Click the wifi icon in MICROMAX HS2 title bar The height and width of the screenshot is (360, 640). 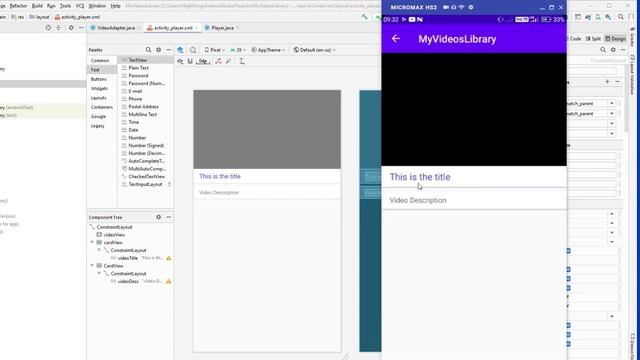[461, 7]
